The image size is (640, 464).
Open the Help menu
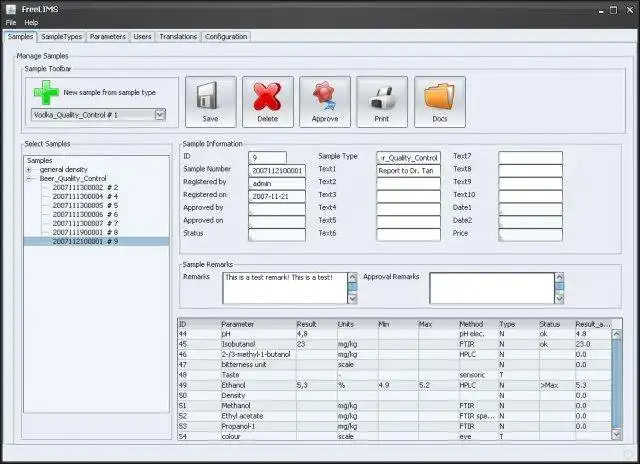[31, 22]
